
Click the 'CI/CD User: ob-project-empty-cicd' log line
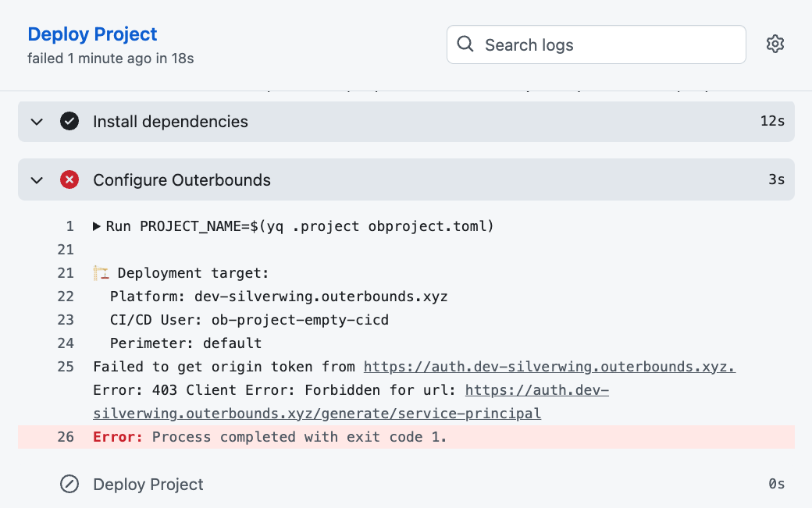(249, 320)
